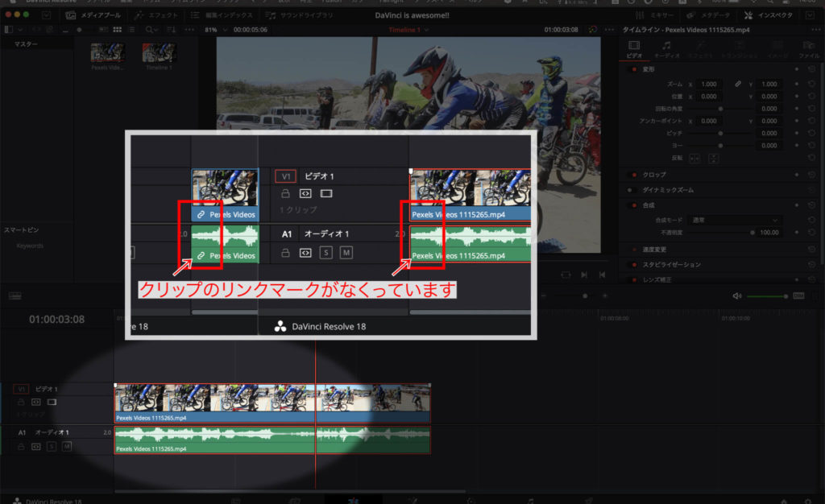Open the メタデータ panel
This screenshot has width=825, height=504.
pos(708,15)
